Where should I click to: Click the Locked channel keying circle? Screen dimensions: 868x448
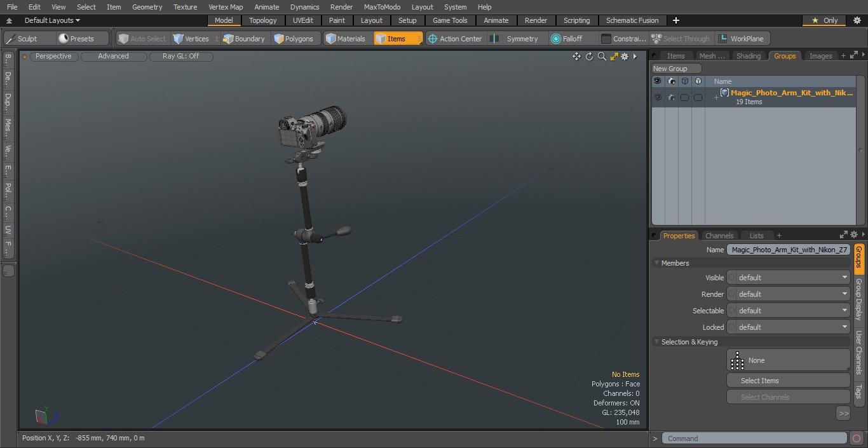click(731, 327)
